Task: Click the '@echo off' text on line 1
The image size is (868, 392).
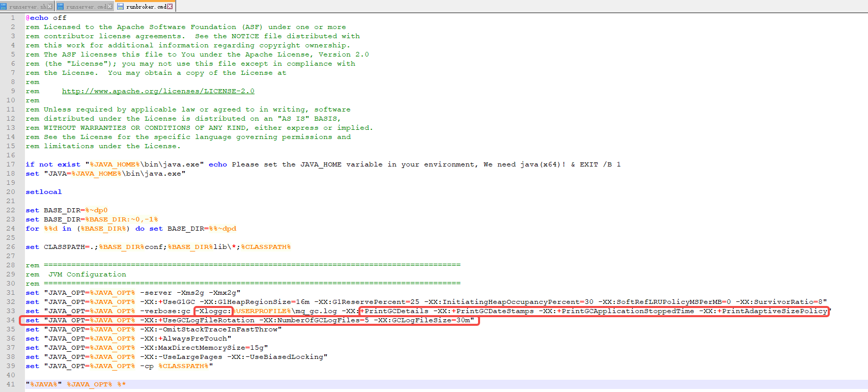Action: click(x=46, y=18)
